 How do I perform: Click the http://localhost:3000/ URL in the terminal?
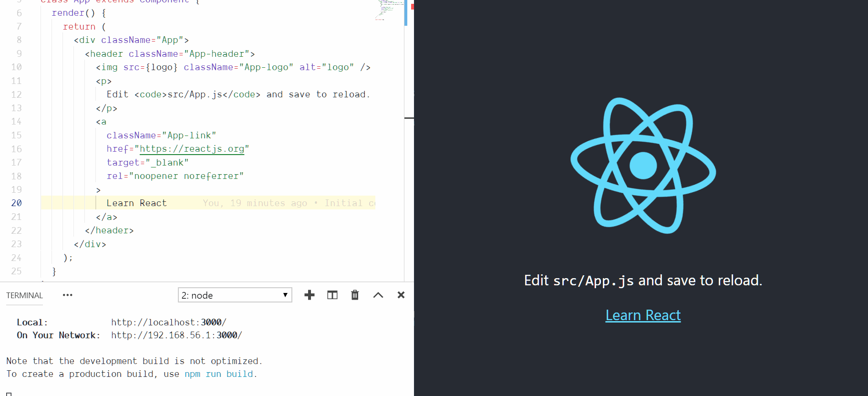click(169, 323)
